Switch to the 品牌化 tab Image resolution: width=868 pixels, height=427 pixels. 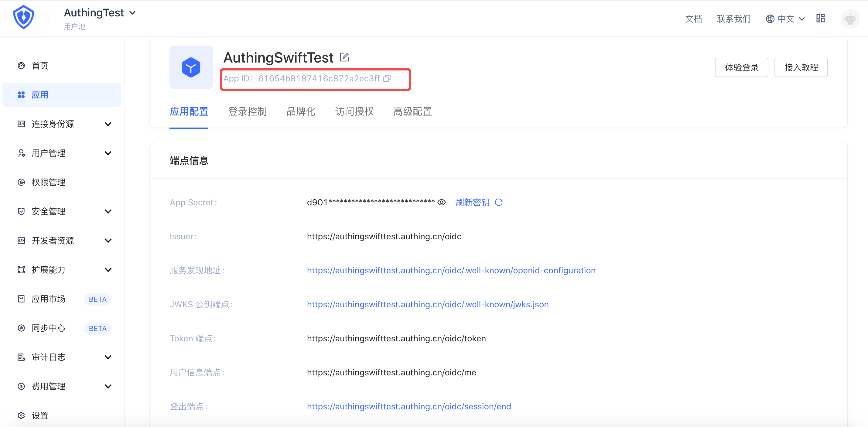coord(301,111)
